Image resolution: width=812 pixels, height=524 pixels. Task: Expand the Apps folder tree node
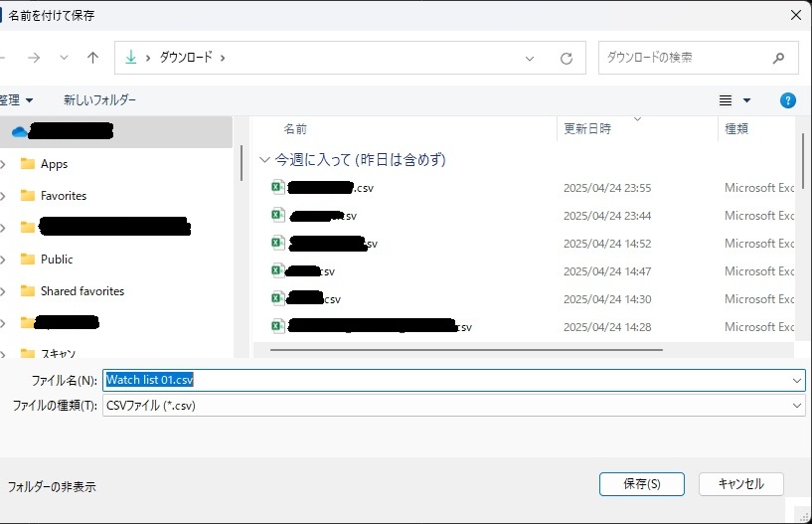point(3,165)
